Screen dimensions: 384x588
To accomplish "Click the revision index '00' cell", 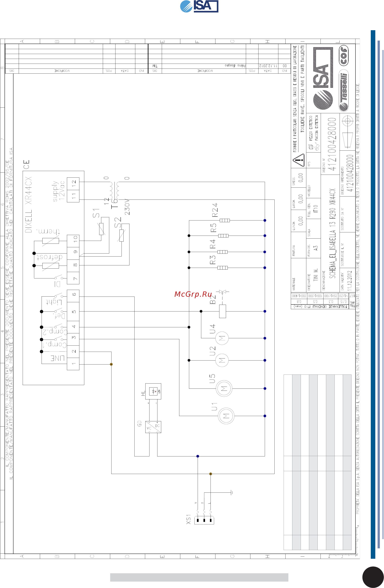I will (284, 66).
